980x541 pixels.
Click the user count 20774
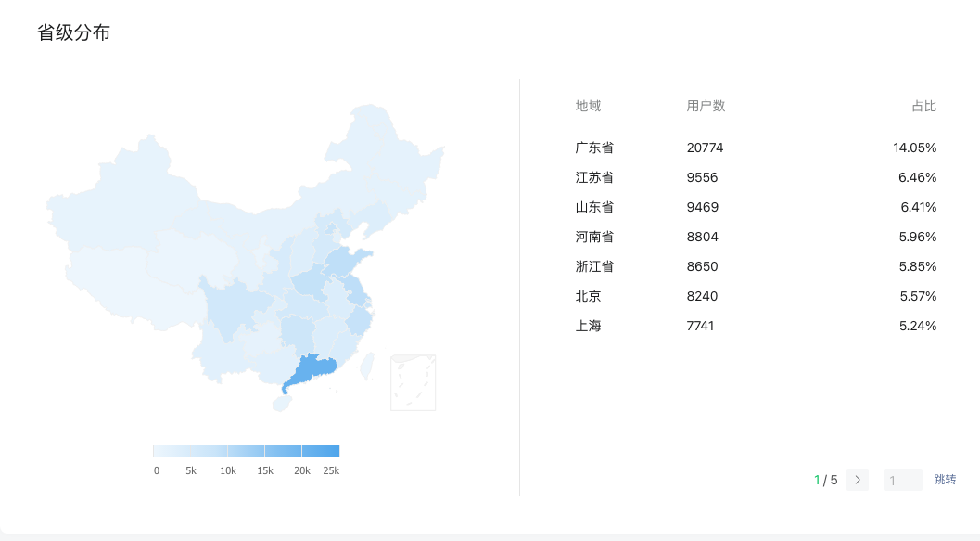pyautogui.click(x=705, y=148)
